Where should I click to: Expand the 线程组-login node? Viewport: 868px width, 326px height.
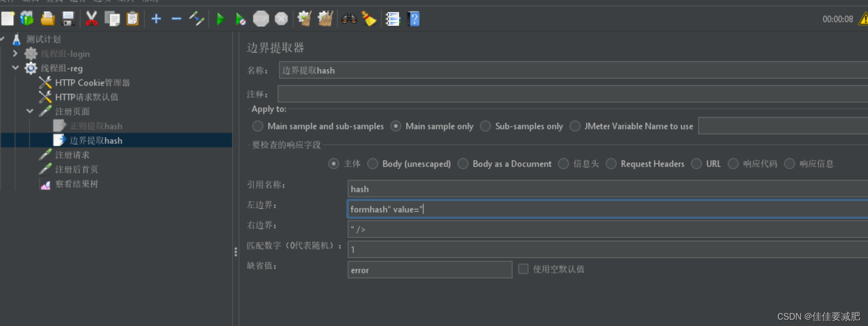15,54
